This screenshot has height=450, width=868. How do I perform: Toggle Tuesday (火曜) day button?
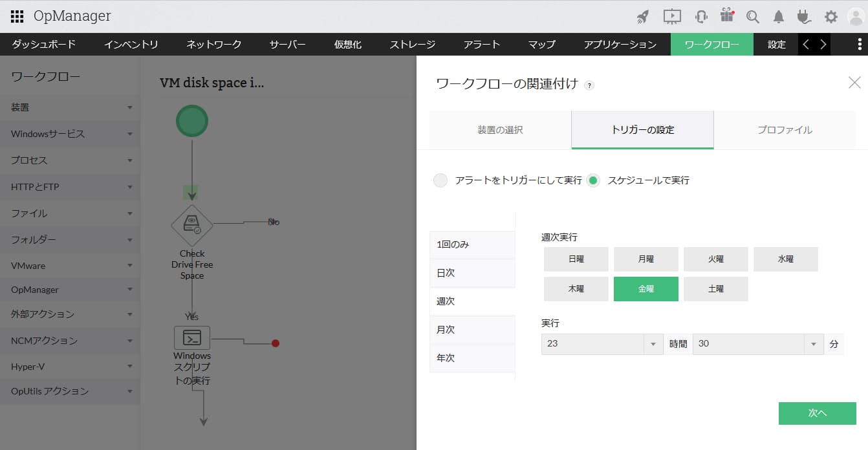pos(716,259)
